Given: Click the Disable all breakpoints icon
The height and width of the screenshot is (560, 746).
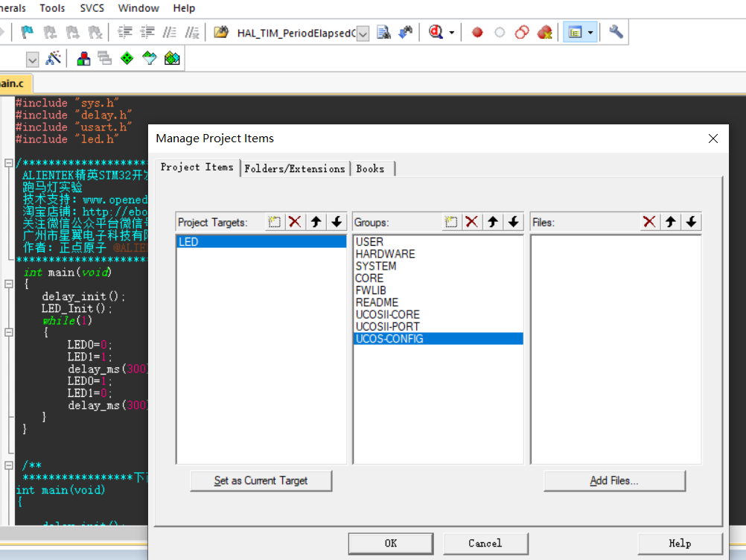Looking at the screenshot, I should click(522, 32).
